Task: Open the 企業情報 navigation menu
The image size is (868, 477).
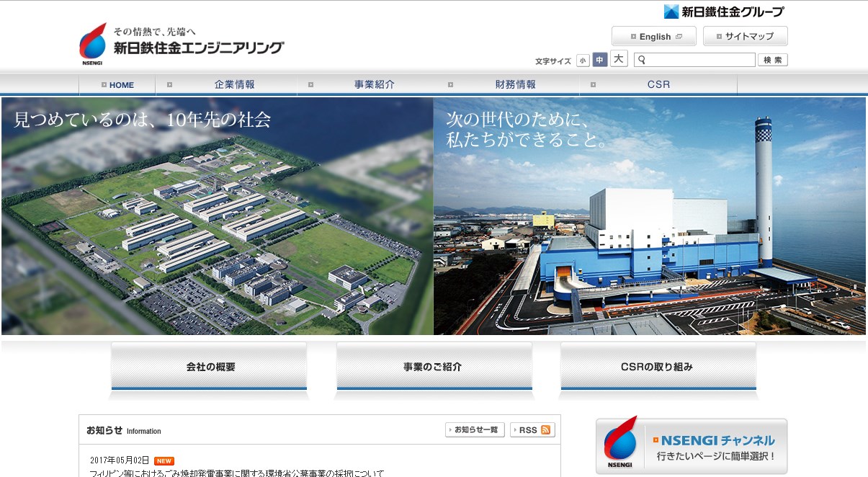Action: [227, 84]
